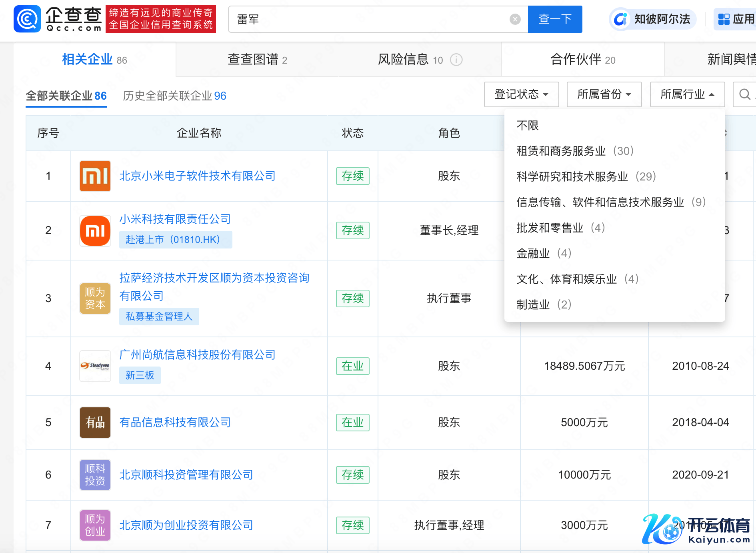Click the 顺为资本 company logo

[95, 299]
